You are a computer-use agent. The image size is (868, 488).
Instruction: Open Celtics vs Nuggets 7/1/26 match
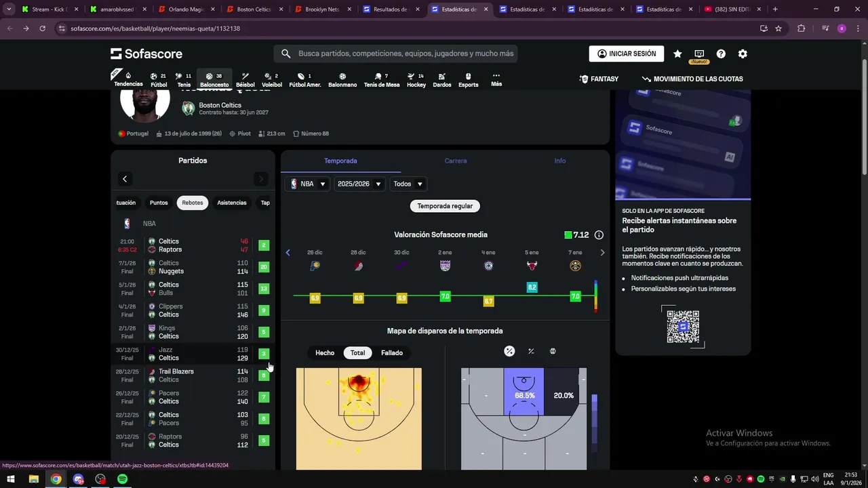[x=193, y=267]
